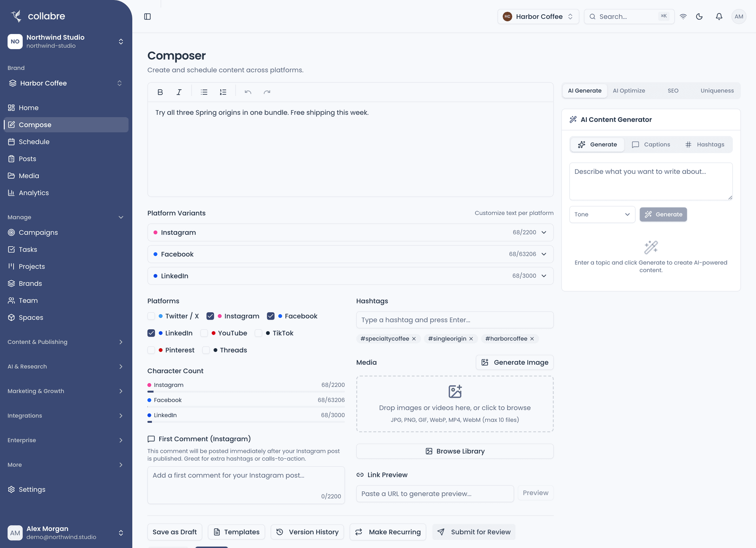Undo the last edit

click(248, 92)
